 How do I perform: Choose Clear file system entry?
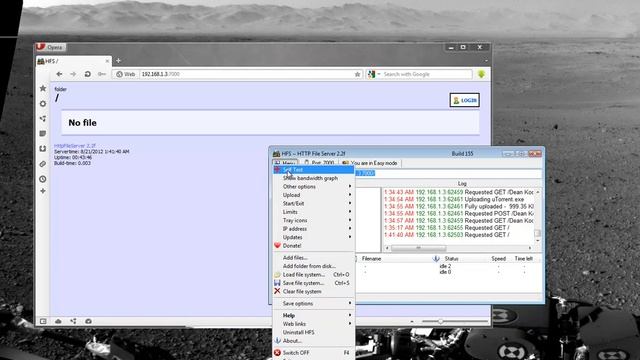[313, 291]
